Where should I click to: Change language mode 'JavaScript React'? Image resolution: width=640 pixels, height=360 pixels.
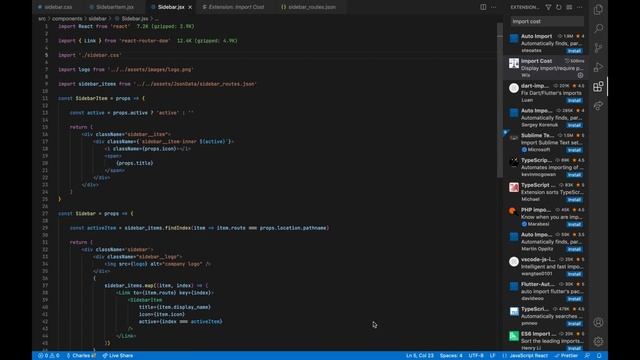pyautogui.click(x=528, y=356)
